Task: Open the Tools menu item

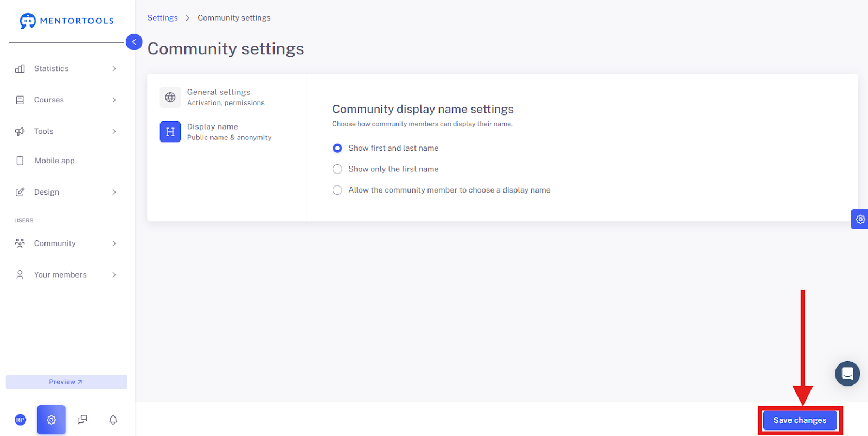Action: [x=67, y=131]
